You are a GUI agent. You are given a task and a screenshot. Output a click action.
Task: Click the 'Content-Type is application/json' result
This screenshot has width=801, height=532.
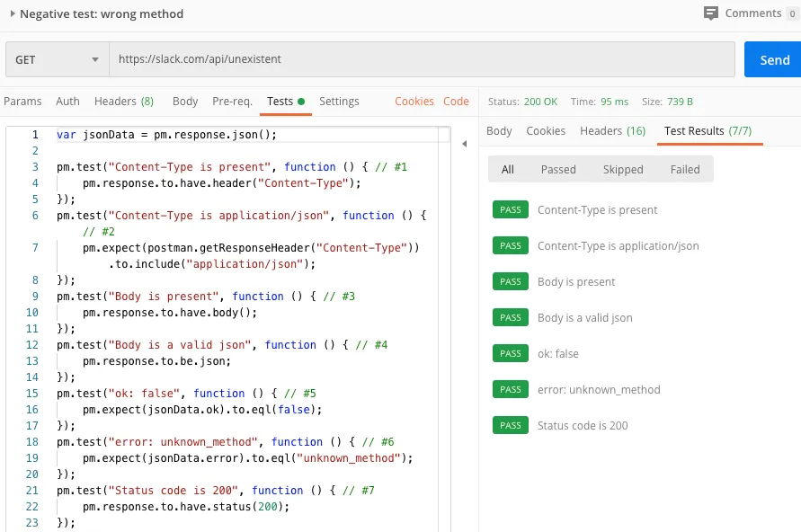pyautogui.click(x=619, y=246)
